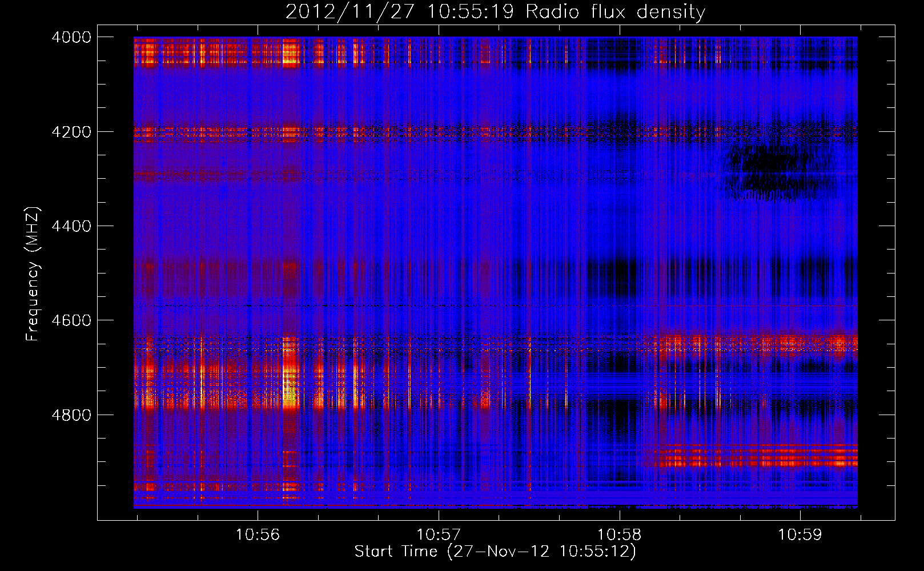Click the '4600' frequency axis label
The height and width of the screenshot is (571, 924).
coord(71,320)
